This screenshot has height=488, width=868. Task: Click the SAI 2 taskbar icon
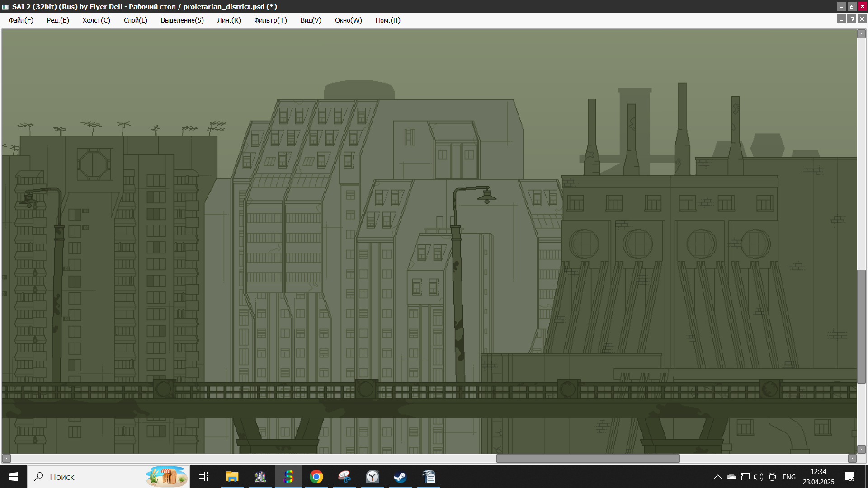(x=288, y=477)
